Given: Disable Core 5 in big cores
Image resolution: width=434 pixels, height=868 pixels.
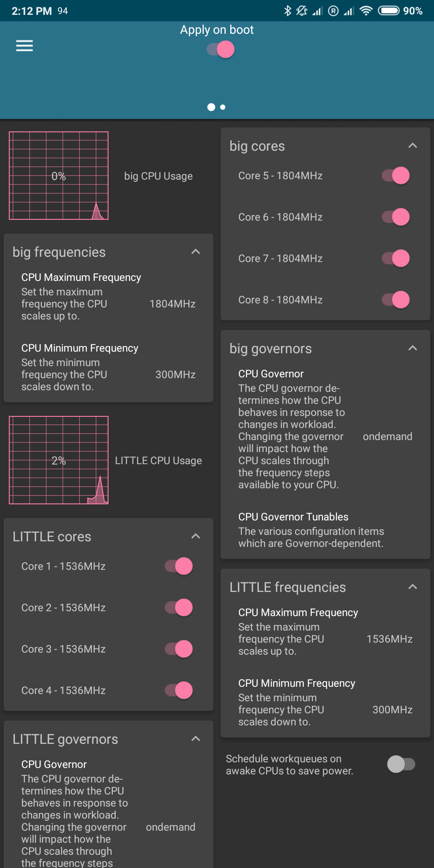Looking at the screenshot, I should pyautogui.click(x=396, y=176).
